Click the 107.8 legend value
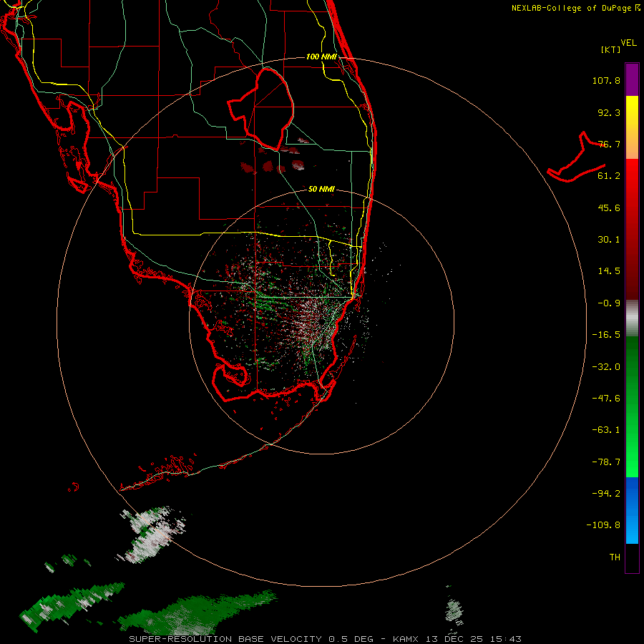 [606, 81]
